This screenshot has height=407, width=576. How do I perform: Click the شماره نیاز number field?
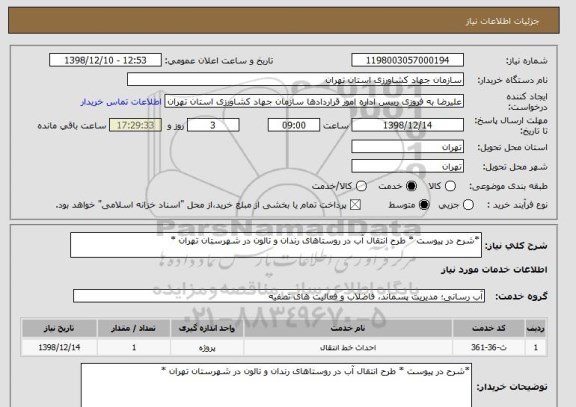click(x=407, y=60)
